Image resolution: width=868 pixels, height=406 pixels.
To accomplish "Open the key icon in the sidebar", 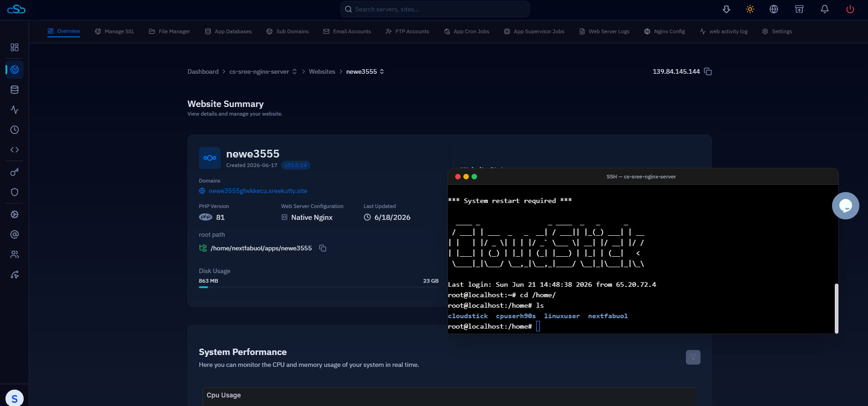I will pyautogui.click(x=15, y=172).
